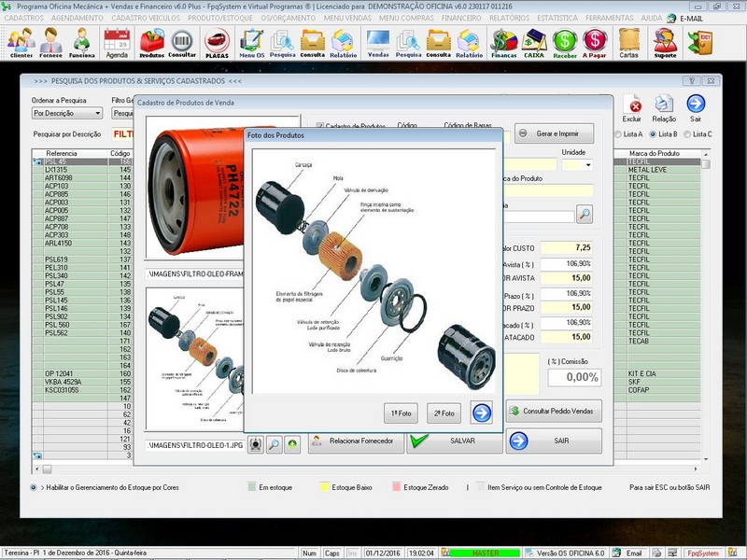Open the PRODUTO/ESTOQUE menu
The height and width of the screenshot is (560, 747).
(x=220, y=18)
